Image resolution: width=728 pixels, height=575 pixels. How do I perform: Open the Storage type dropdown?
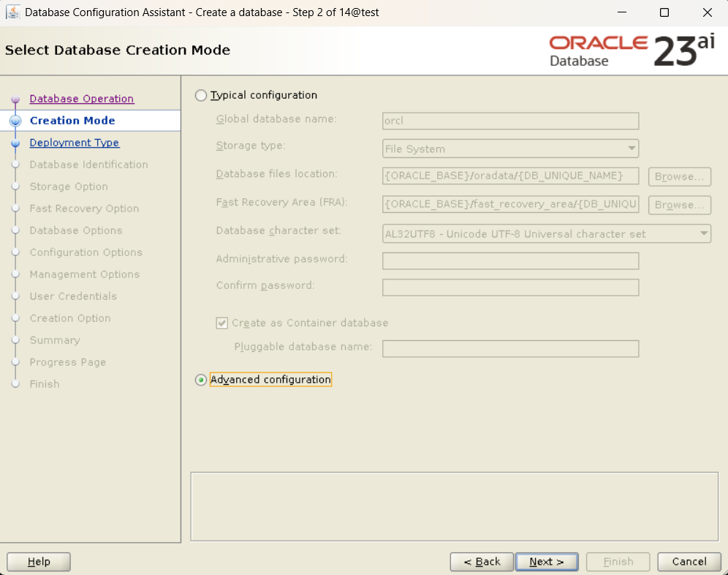point(510,149)
